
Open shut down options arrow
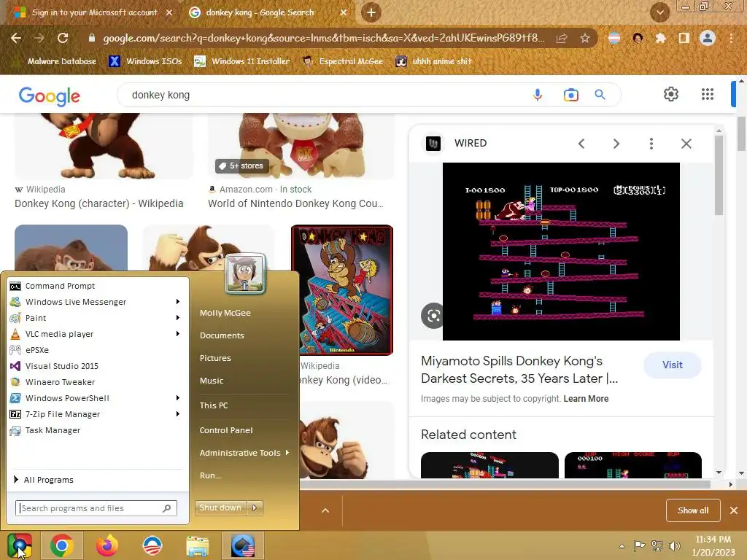point(255,507)
